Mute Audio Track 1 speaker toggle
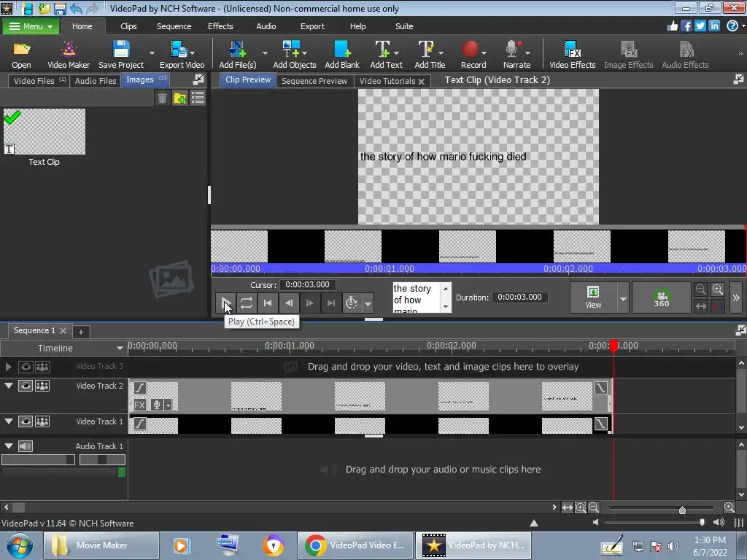Screen dimensions: 747x560 click(x=26, y=446)
